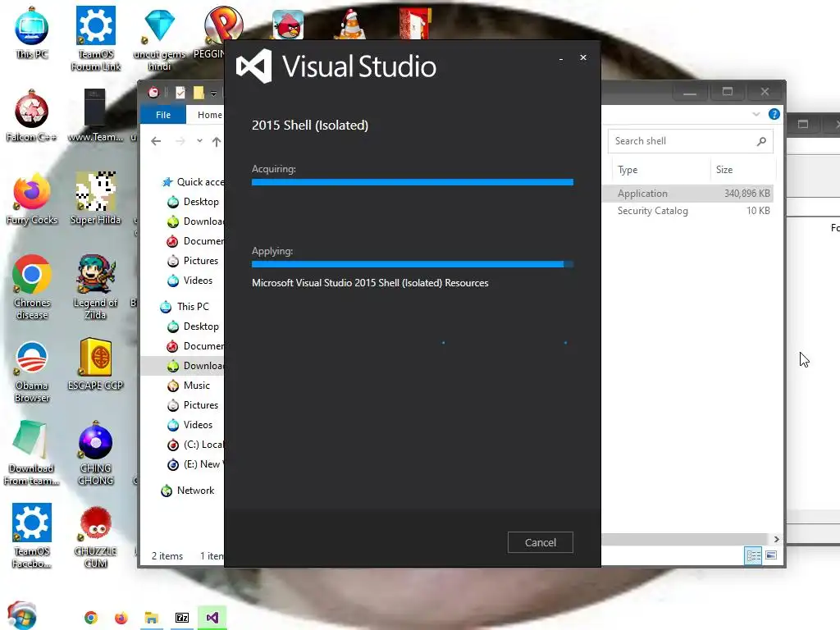Open Falcon C++ recycle bin icon

pyautogui.click(x=32, y=116)
